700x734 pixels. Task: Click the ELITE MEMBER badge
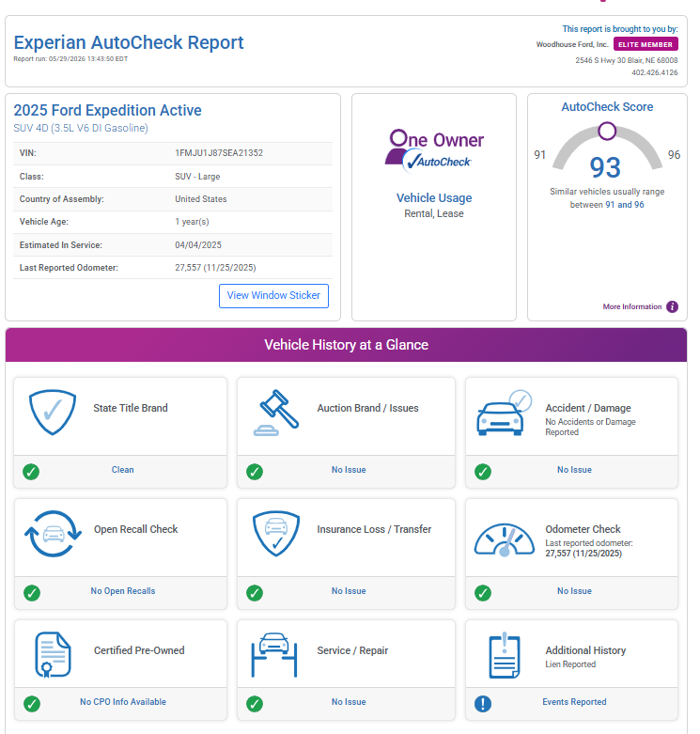pos(646,44)
